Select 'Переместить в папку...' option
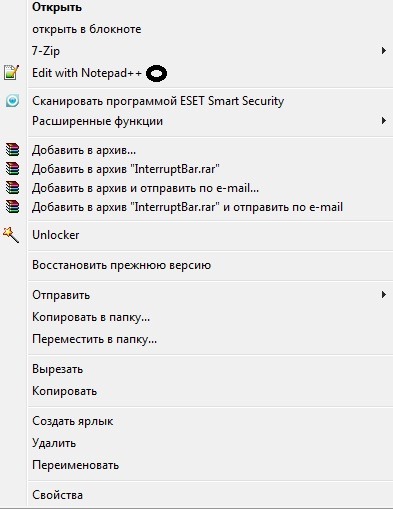This screenshot has height=509, width=393. [x=94, y=339]
